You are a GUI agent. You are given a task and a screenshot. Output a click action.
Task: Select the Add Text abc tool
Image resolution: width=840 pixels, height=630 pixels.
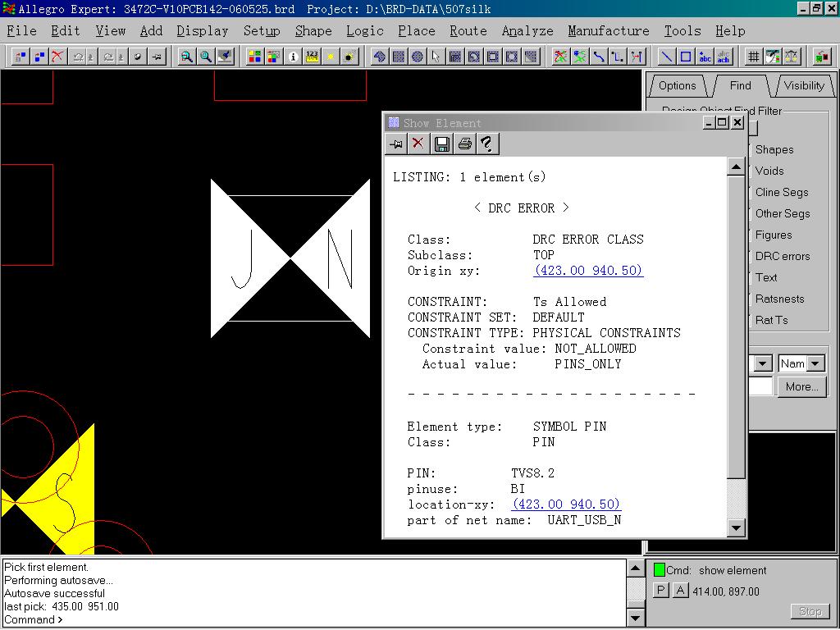(x=705, y=57)
